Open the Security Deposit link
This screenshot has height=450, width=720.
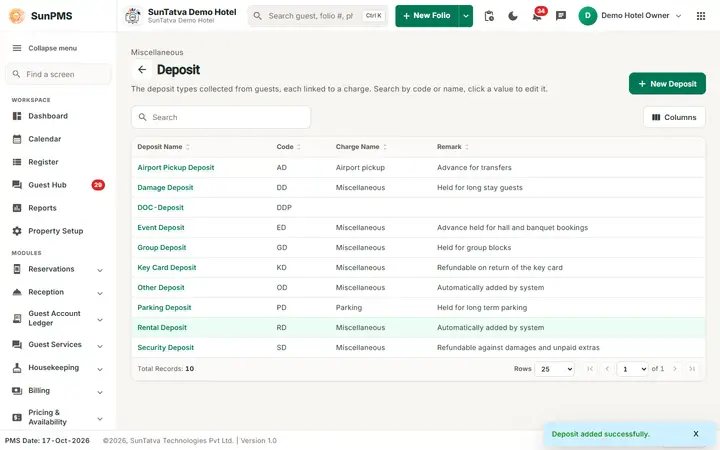[x=166, y=348]
